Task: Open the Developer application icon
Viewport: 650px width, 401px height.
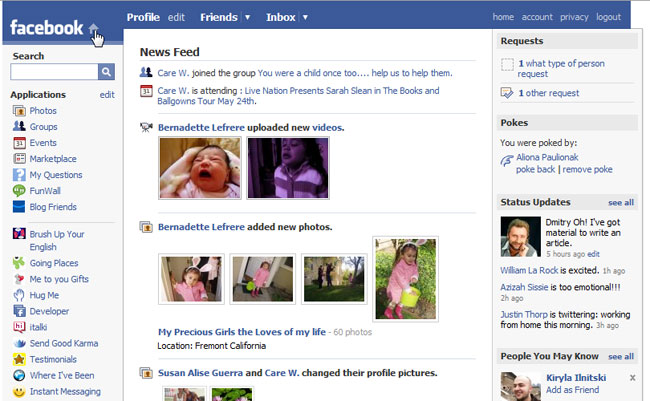Action: 19,311
